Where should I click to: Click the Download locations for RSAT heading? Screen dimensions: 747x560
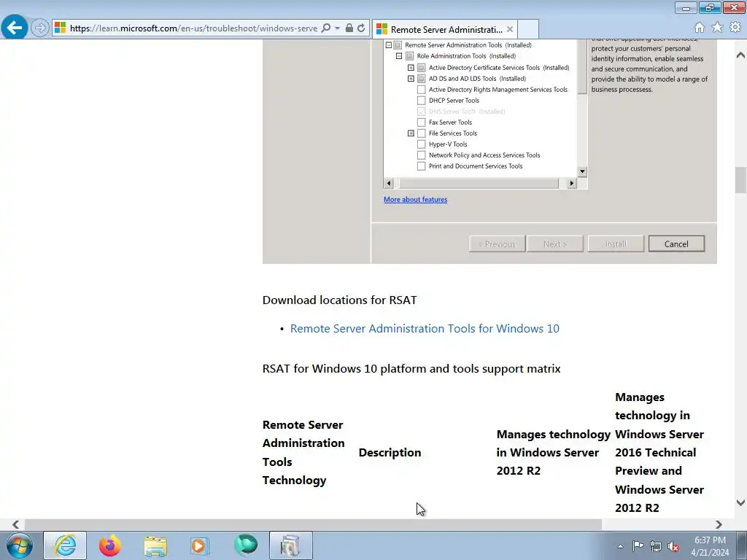pos(340,300)
